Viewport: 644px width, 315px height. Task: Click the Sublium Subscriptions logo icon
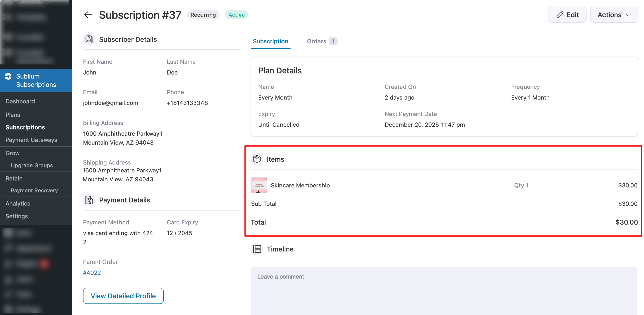tap(8, 76)
